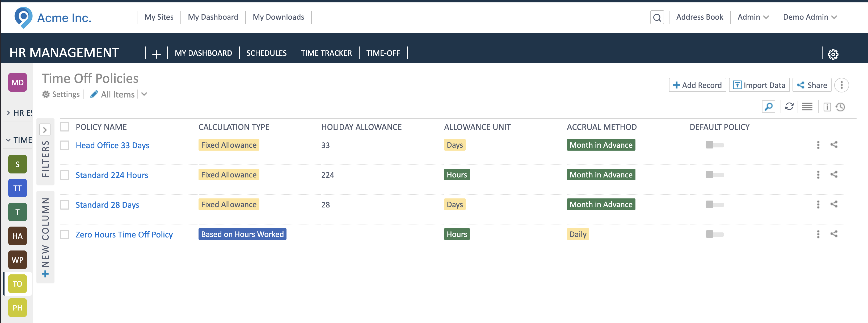Check the Standard 28 Days row checkbox
Image resolution: width=868 pixels, height=323 pixels.
(65, 205)
